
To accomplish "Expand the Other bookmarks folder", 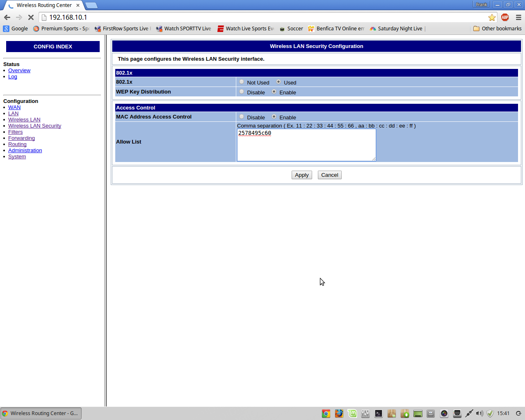I will point(498,29).
